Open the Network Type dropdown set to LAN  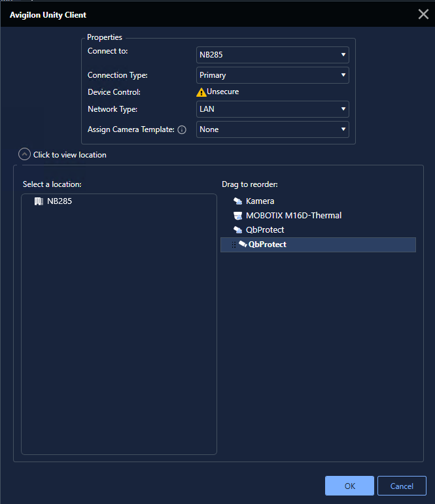272,109
